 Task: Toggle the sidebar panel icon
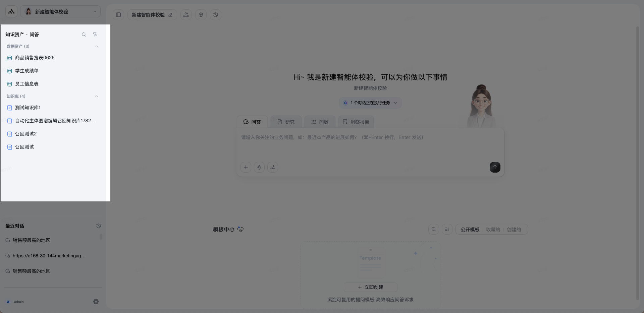coord(118,15)
